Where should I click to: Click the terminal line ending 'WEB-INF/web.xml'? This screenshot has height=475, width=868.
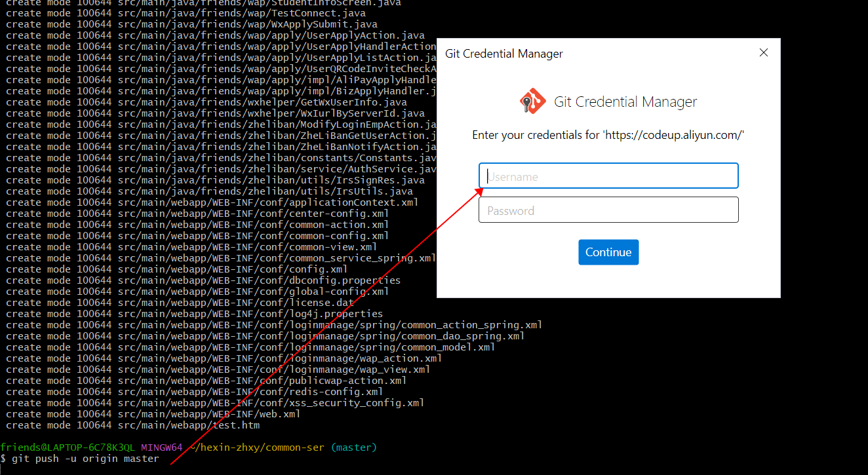[x=153, y=414]
